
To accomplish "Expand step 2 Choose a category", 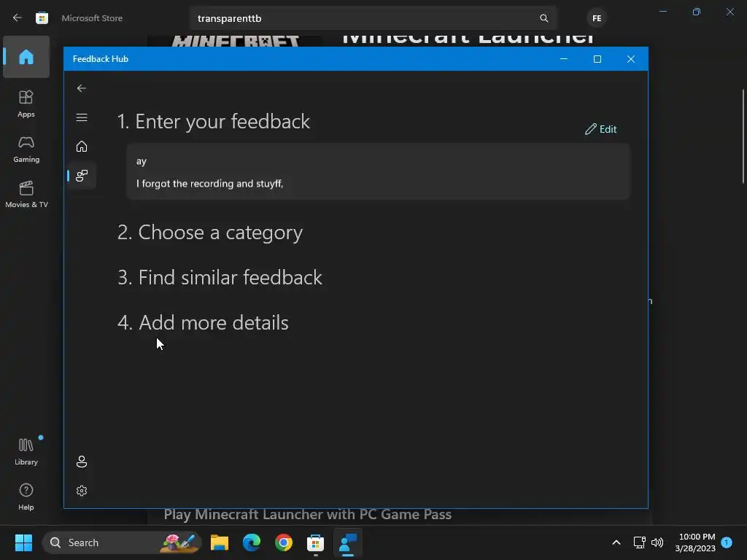I will point(210,233).
